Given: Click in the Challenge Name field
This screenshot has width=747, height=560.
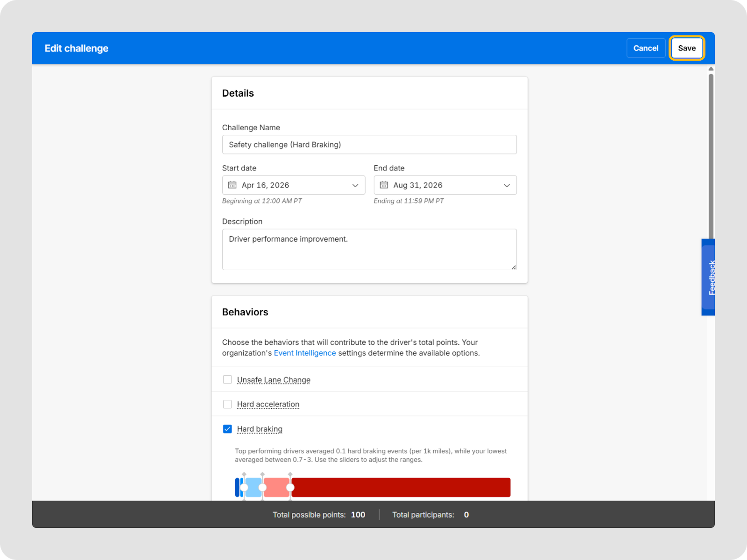Looking at the screenshot, I should 369,145.
